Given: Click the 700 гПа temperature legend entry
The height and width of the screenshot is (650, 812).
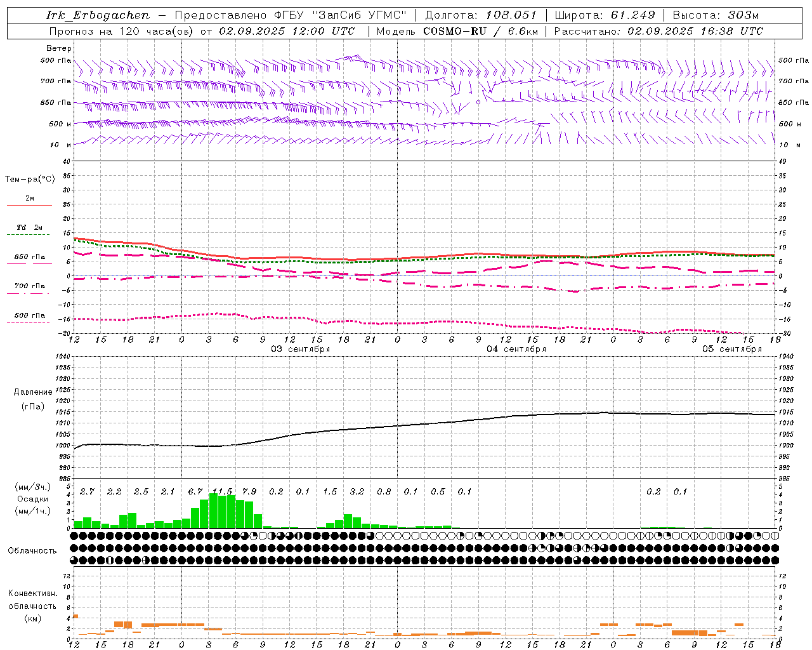Looking at the screenshot, I should [x=30, y=286].
